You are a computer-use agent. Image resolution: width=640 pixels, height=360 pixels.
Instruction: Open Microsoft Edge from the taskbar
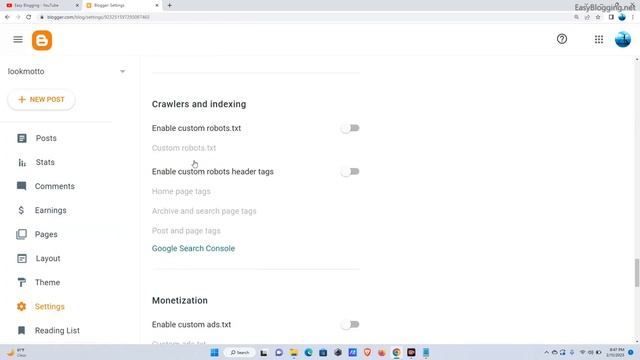[308, 353]
